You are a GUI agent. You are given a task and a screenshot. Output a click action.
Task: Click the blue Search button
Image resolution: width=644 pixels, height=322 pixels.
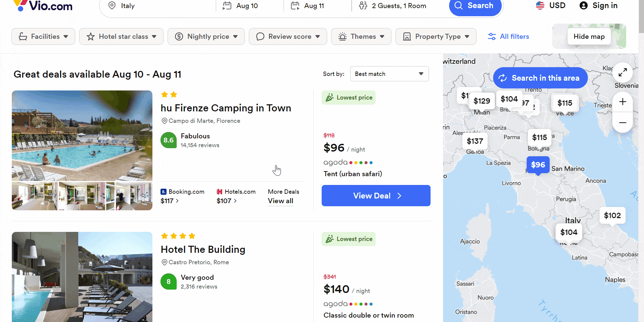point(475,6)
